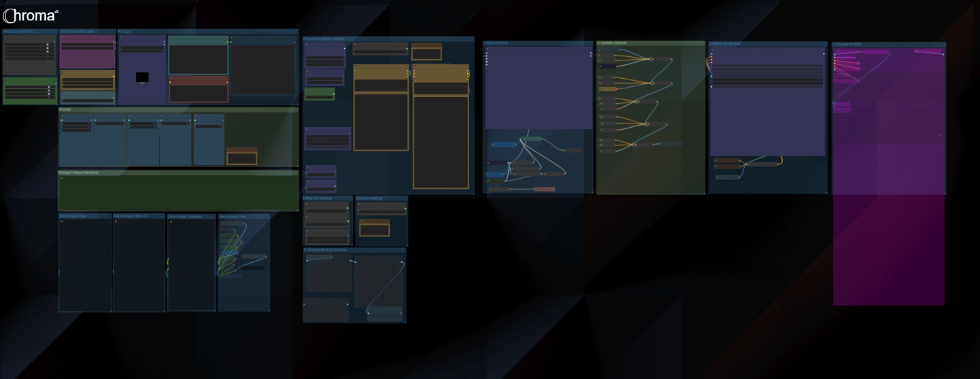Click the black preview thumbnail in Prompts
980x379 pixels.
(142, 77)
